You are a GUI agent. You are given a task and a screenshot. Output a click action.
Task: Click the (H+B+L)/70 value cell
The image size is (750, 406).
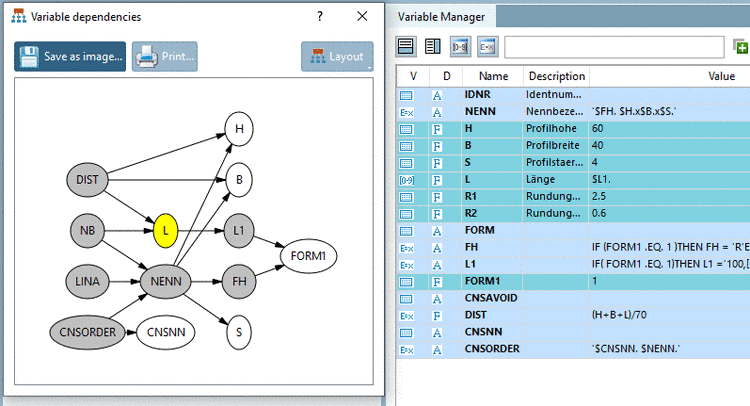[669, 315]
